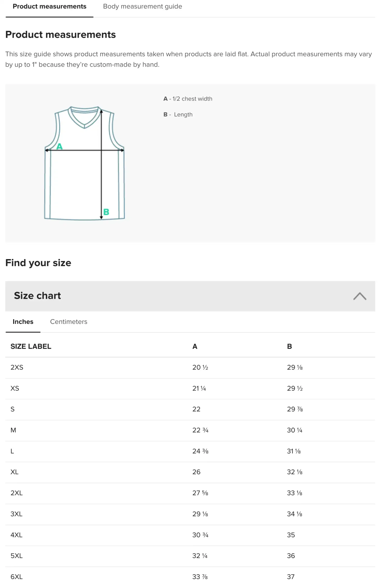Click the M row chest value 22 ¾
Viewport: 380px width, 588px height.
point(200,430)
